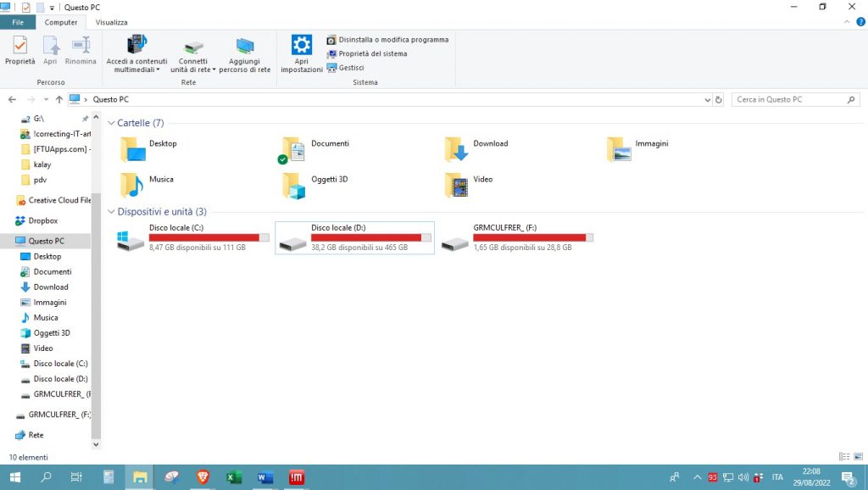Open Proprietà from the ribbon
Image resolution: width=868 pixels, height=490 pixels.
point(19,53)
